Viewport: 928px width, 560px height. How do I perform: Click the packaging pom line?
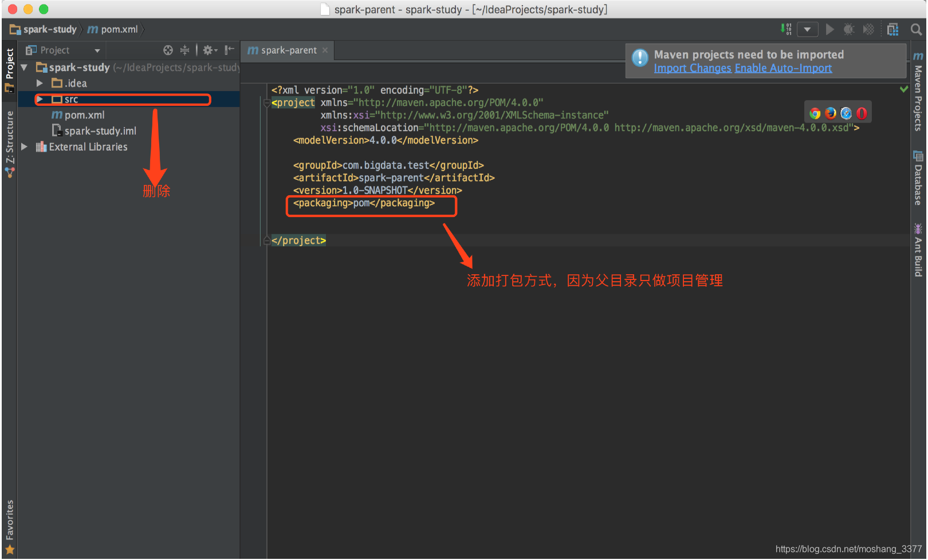pyautogui.click(x=364, y=203)
